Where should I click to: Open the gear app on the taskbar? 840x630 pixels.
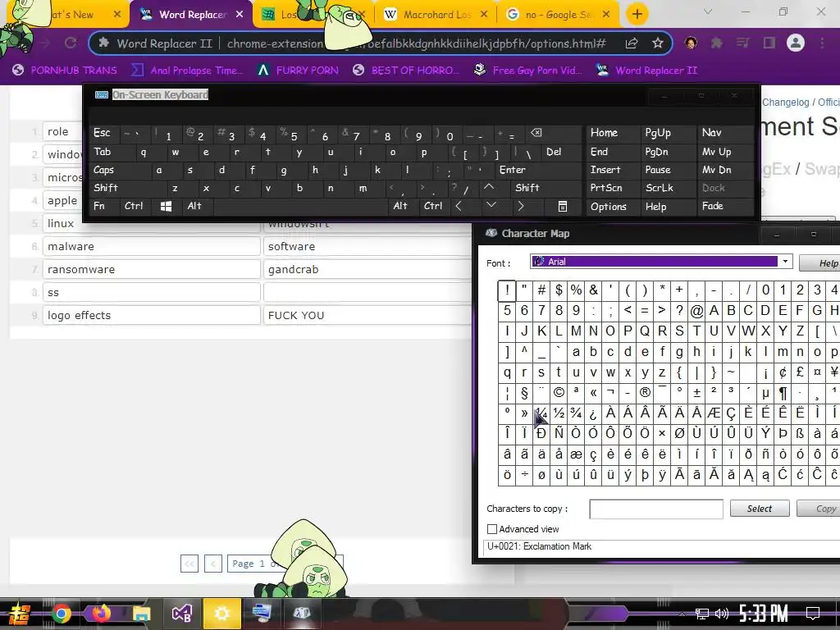pyautogui.click(x=221, y=614)
